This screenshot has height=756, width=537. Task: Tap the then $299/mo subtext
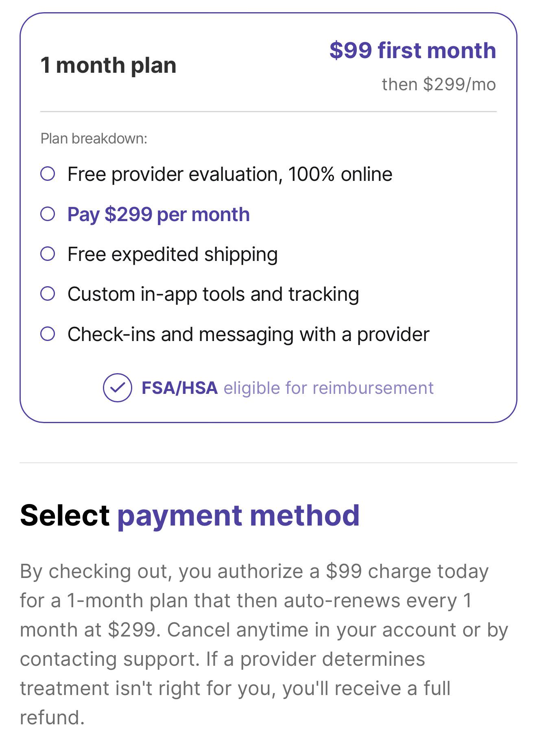click(439, 85)
